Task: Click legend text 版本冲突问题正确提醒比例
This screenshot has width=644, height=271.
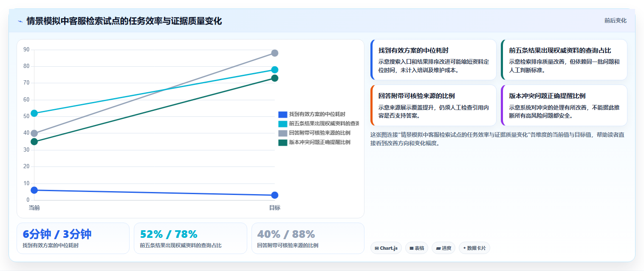Action: coord(319,142)
